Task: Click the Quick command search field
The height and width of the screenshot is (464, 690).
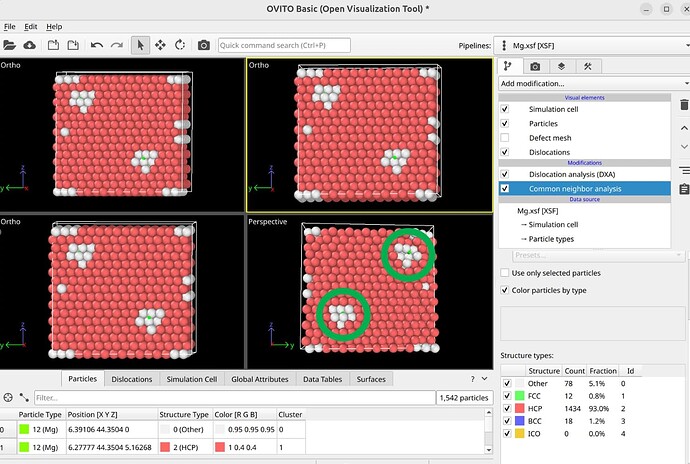Action: (x=284, y=45)
